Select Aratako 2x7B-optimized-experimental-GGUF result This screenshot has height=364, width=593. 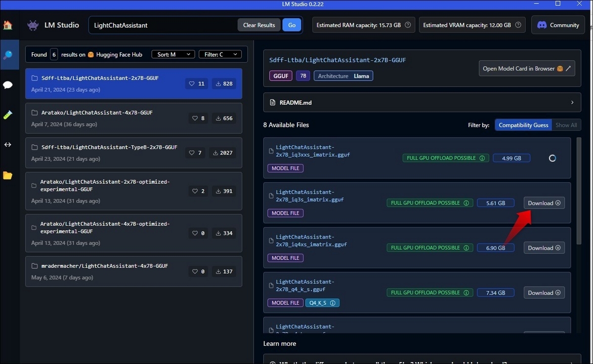point(133,191)
